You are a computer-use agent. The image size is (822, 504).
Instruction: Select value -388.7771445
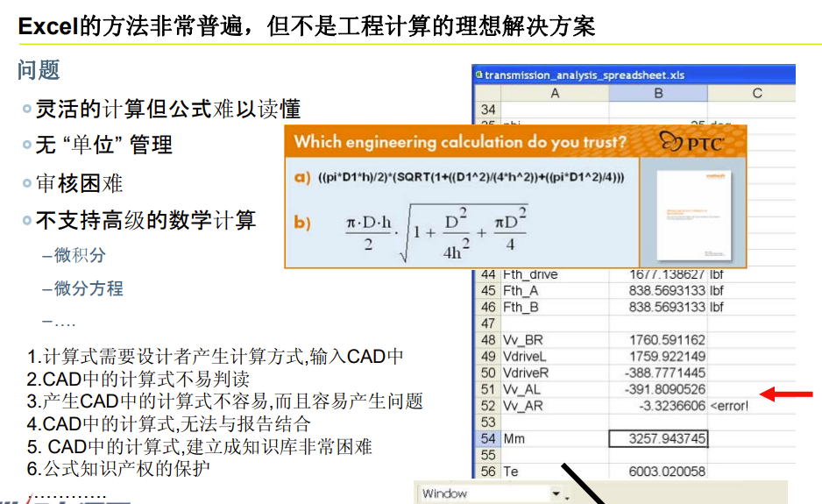tap(658, 373)
